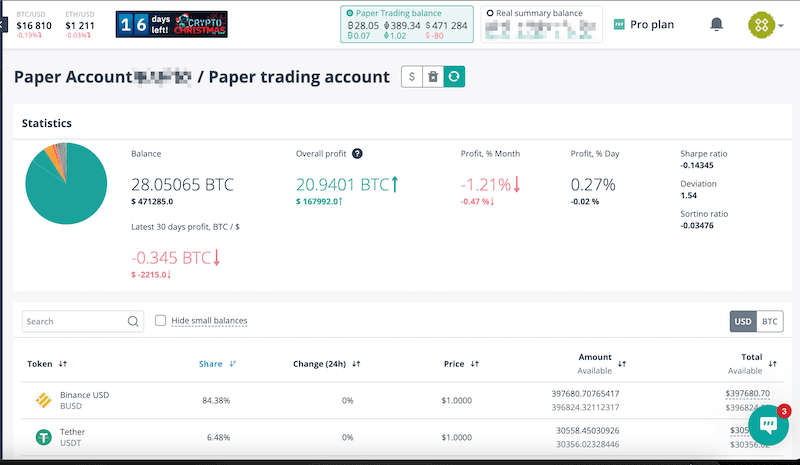Click the Hide small balances label
This screenshot has height=465, width=800.
coord(209,321)
